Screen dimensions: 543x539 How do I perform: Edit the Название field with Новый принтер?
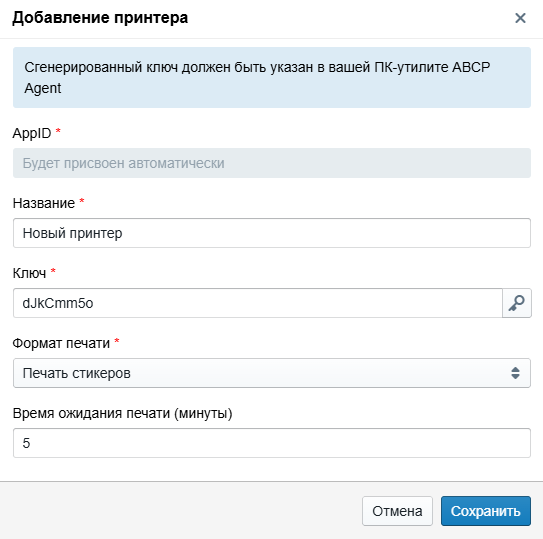[x=272, y=233]
